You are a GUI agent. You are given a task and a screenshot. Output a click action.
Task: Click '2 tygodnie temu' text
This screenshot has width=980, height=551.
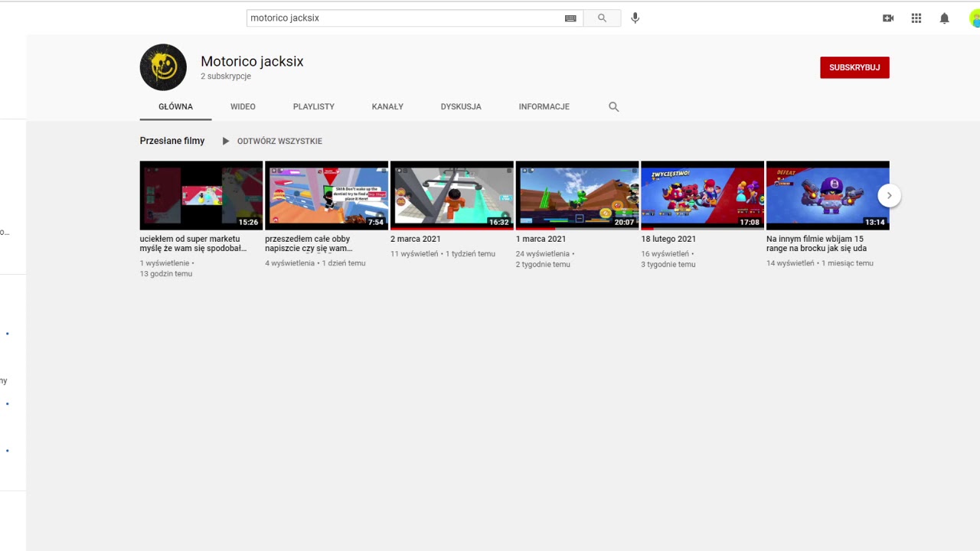pyautogui.click(x=543, y=265)
